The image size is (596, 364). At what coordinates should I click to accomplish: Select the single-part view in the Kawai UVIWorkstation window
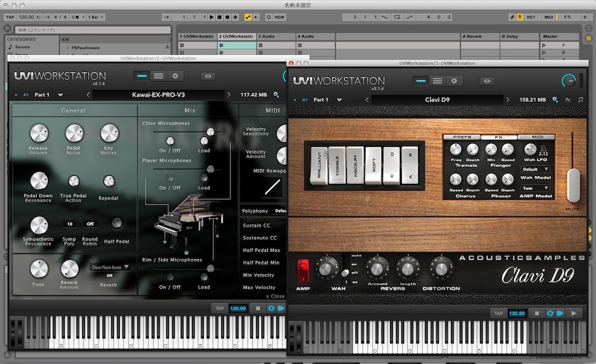pyautogui.click(x=142, y=76)
